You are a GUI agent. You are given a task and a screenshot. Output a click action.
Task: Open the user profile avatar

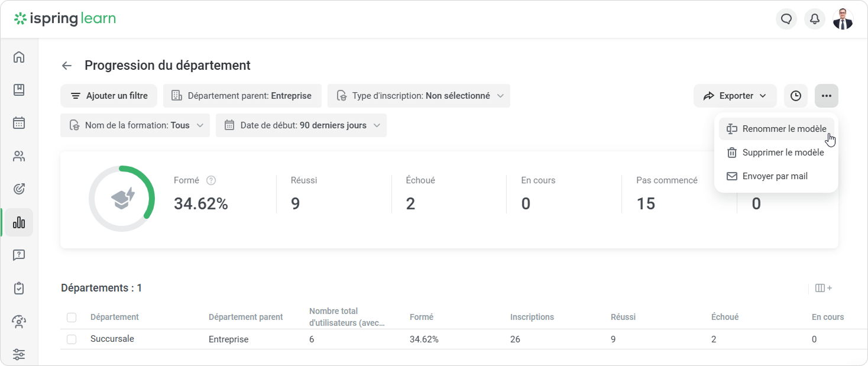click(843, 20)
